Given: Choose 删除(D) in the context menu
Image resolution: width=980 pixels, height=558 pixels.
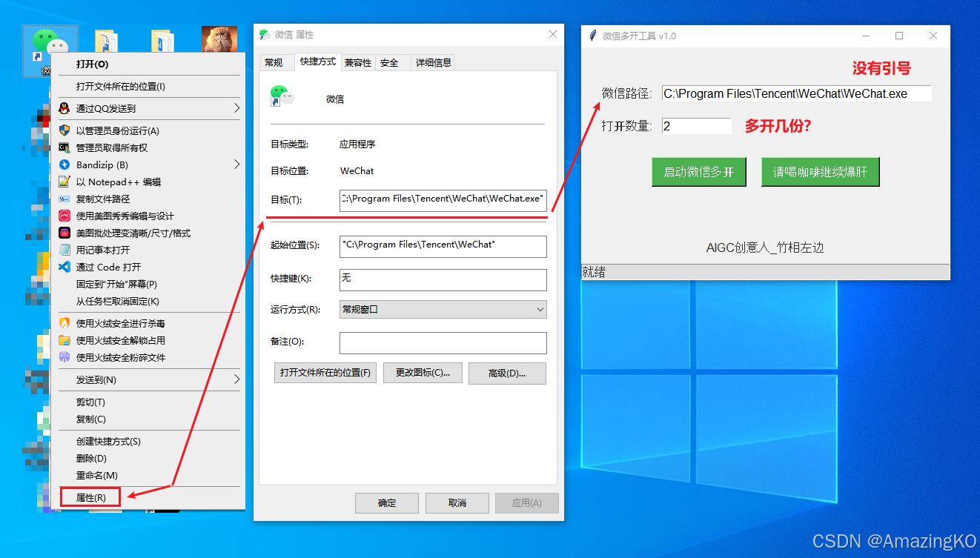Looking at the screenshot, I should coord(91,458).
